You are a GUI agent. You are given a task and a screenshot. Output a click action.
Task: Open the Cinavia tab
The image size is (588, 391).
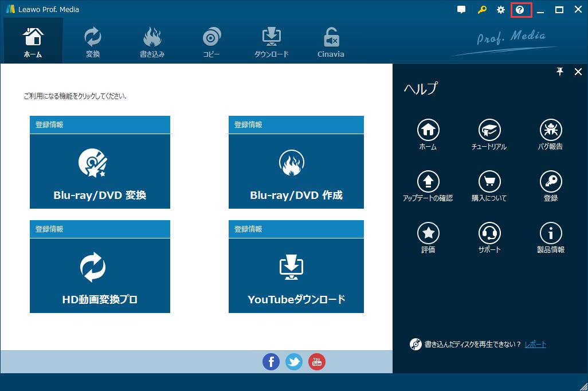pyautogui.click(x=331, y=42)
